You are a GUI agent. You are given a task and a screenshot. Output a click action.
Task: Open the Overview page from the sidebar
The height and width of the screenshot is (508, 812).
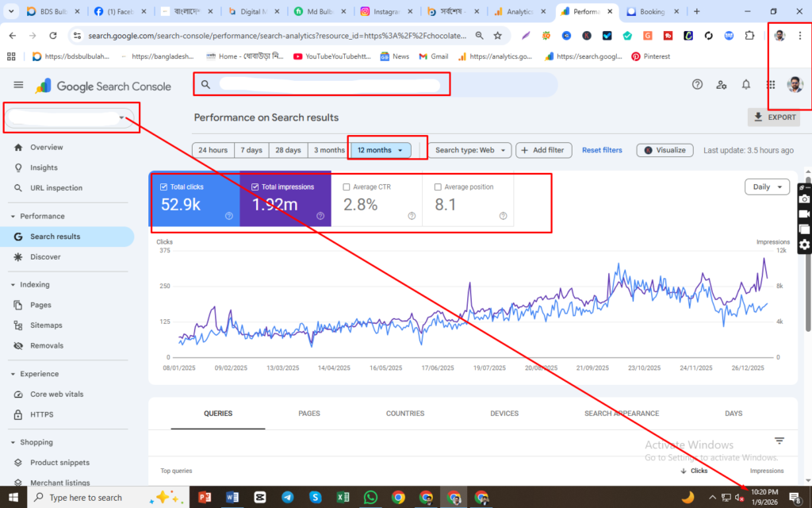(x=48, y=147)
